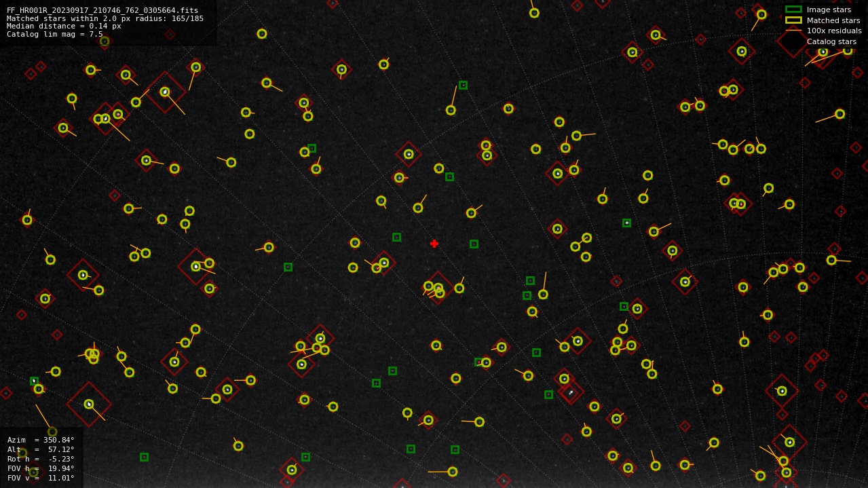Click the orange 100x residuals legend line
Image resolution: width=868 pixels, height=488 pixels.
793,31
